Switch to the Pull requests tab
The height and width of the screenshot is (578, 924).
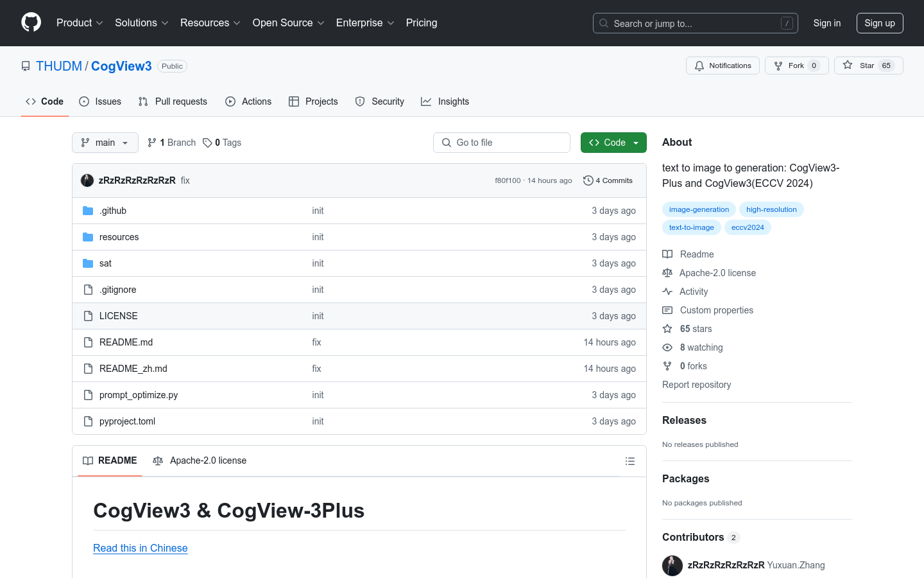[173, 101]
